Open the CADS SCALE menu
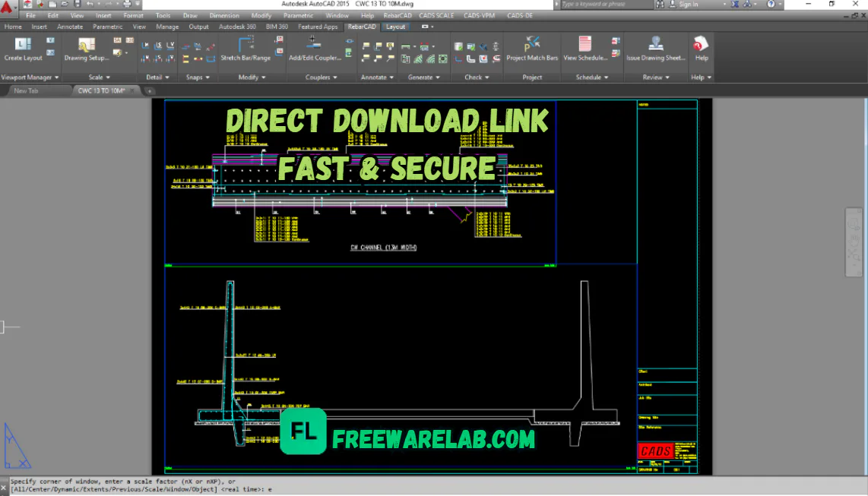868x496 pixels. (436, 15)
